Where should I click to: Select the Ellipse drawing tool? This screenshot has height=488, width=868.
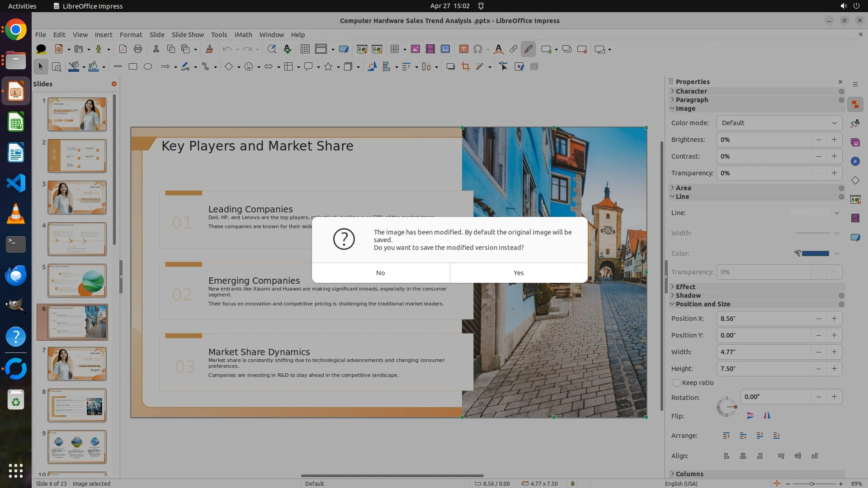[x=148, y=67]
